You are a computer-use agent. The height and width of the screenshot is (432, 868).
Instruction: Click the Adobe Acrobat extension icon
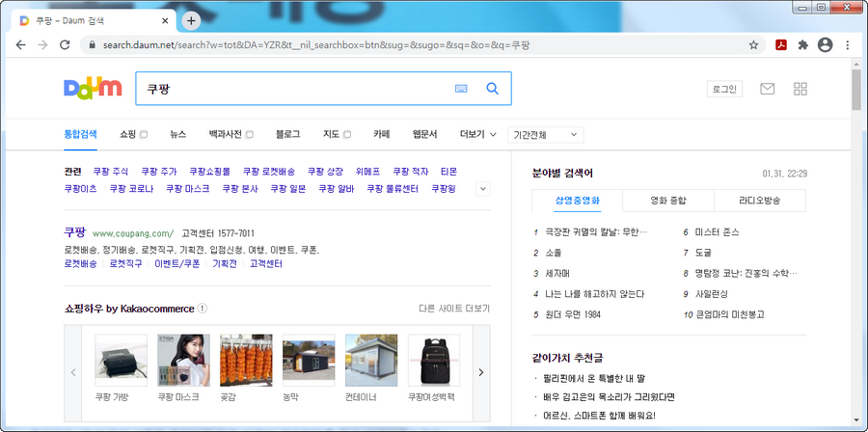pyautogui.click(x=781, y=45)
